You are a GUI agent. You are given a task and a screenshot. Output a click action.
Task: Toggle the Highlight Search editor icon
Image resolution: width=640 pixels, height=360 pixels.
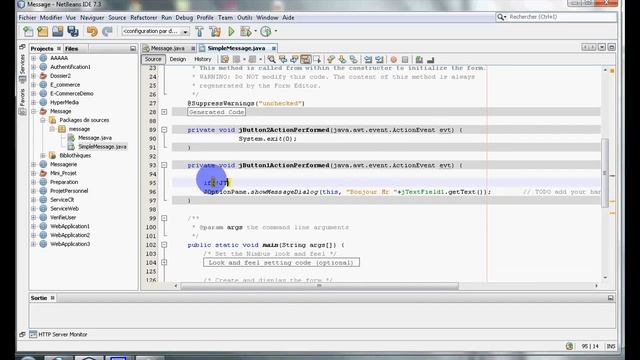306,60
